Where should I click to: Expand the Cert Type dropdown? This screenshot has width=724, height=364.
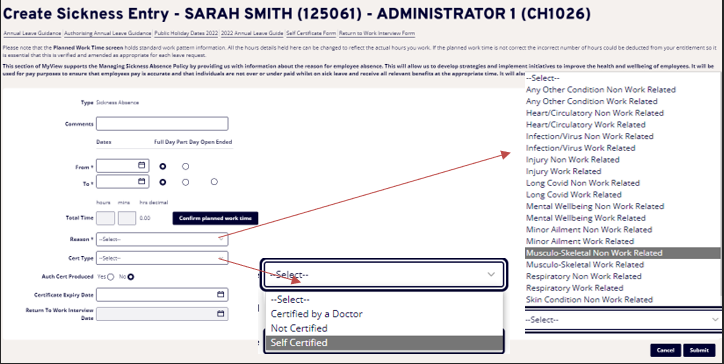[x=162, y=258]
